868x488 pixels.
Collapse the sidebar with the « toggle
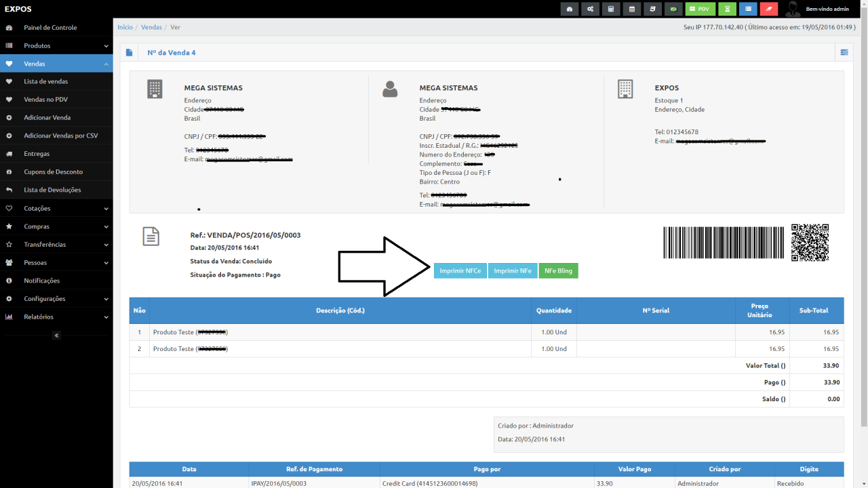(56, 335)
